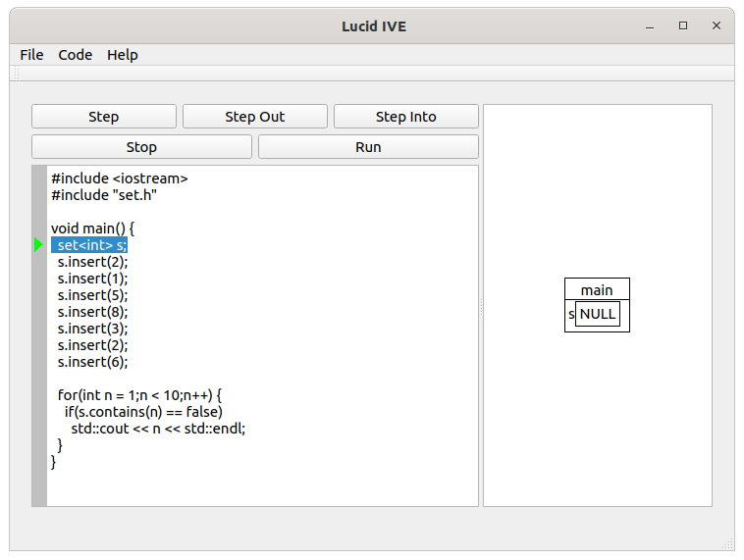Screen dimensions: 744x560
Task: Maximize the Lucid IVE window
Action: click(683, 26)
